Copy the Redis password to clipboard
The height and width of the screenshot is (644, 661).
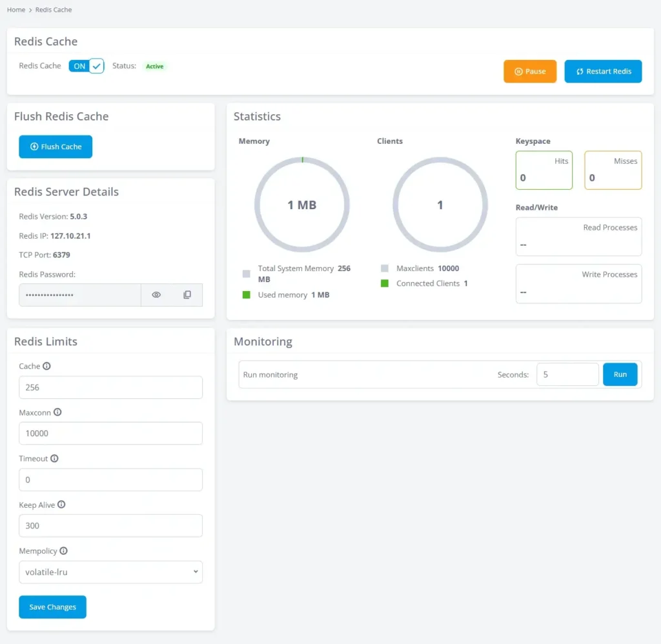point(187,294)
